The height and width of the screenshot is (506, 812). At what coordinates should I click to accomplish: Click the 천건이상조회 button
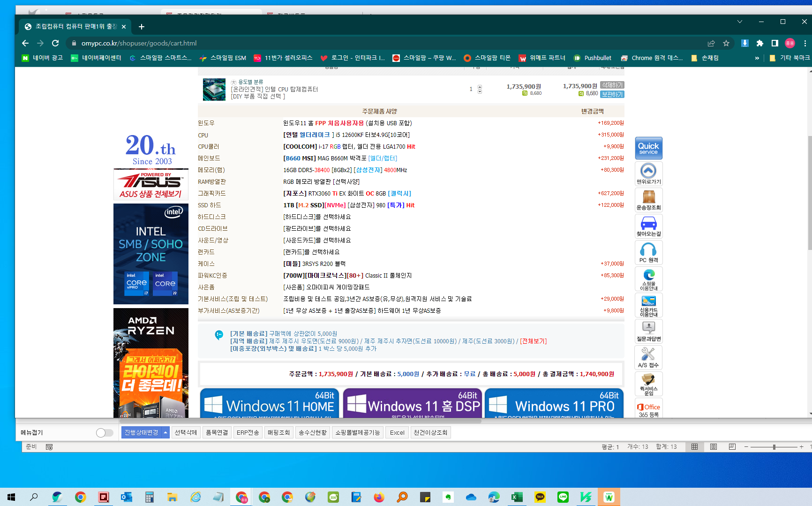pos(430,432)
